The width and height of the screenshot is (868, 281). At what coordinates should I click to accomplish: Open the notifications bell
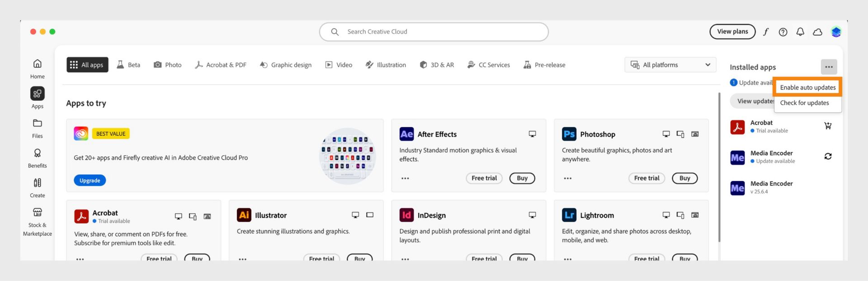[x=800, y=32]
